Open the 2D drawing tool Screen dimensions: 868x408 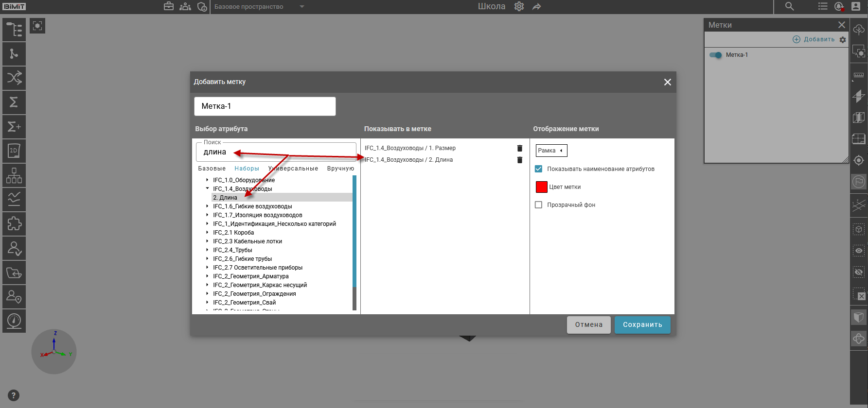[14, 151]
